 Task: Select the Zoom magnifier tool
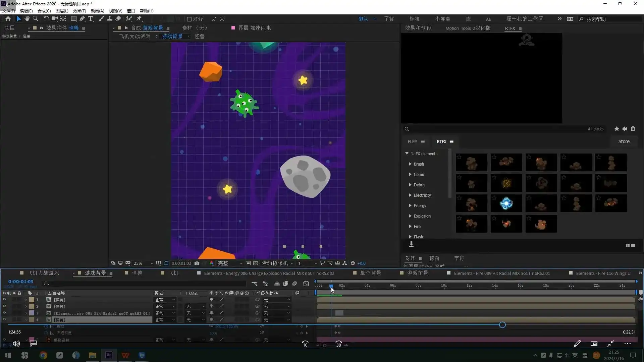coord(36,19)
